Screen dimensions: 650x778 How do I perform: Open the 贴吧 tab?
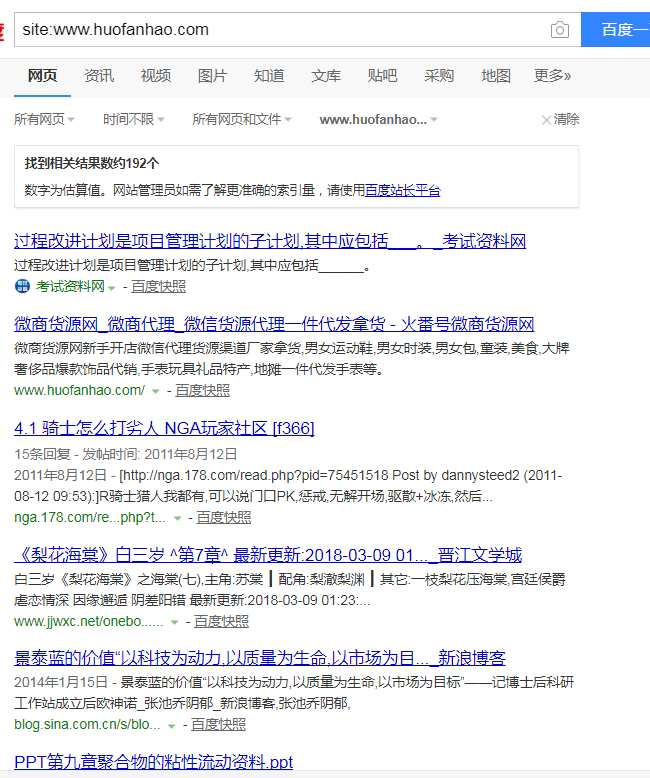[383, 76]
